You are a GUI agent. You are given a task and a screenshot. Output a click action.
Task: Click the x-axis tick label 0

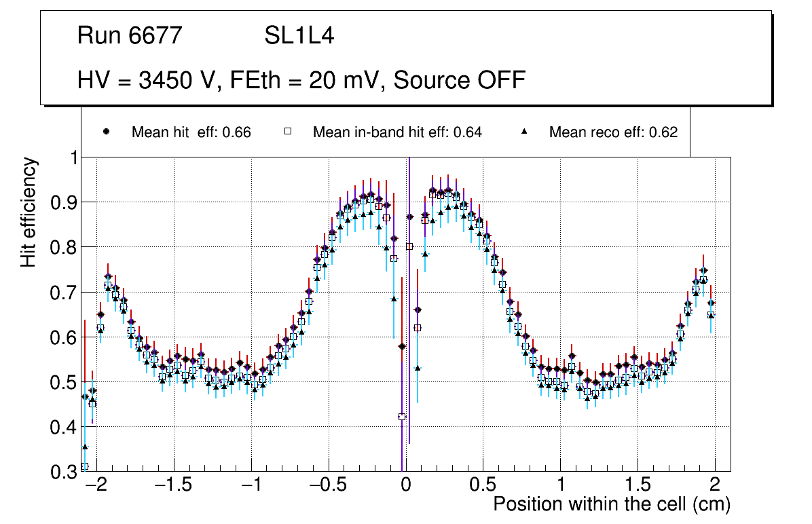[405, 485]
